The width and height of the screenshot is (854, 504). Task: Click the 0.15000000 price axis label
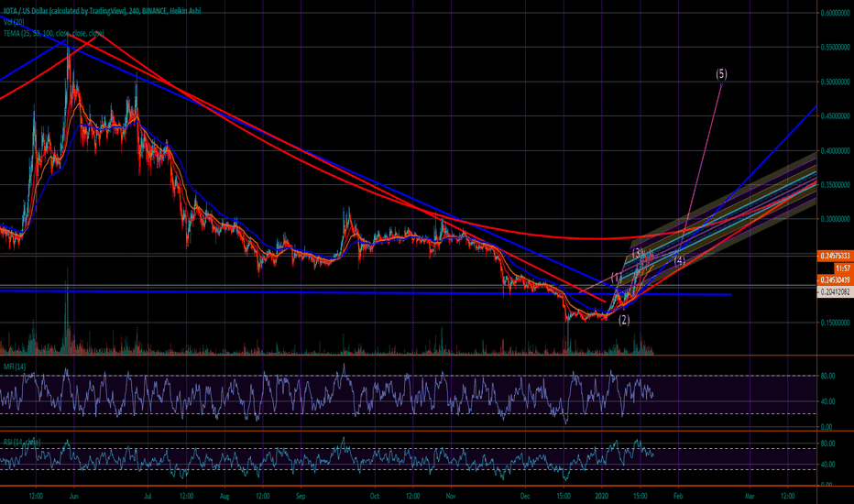point(835,323)
